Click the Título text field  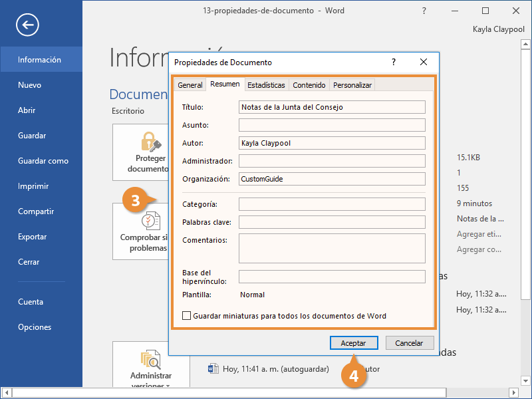coord(332,107)
